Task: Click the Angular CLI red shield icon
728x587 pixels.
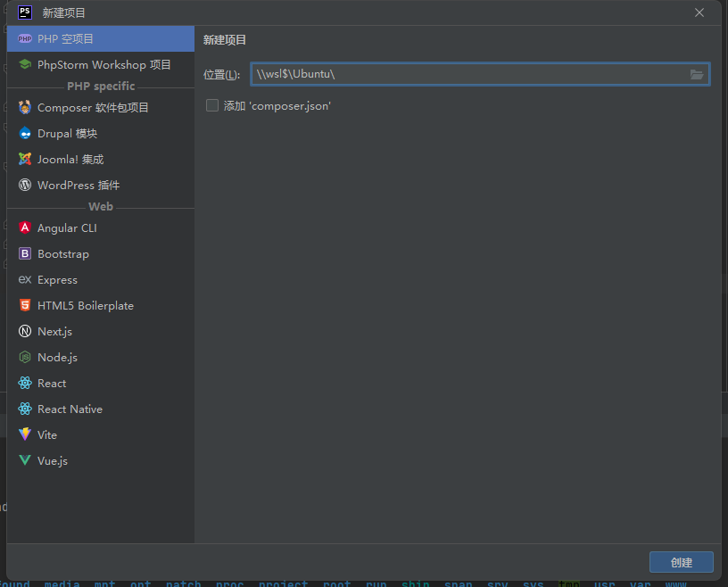Action: [25, 227]
